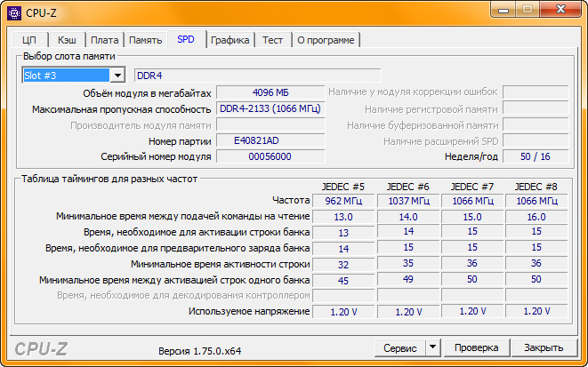588x367 pixels.
Task: Click the DDR4 memory type field
Action: 258,76
